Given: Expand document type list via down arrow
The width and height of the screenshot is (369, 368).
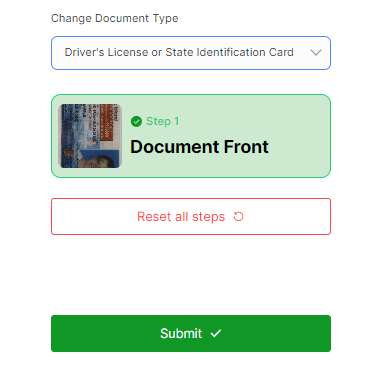Looking at the screenshot, I should (316, 53).
